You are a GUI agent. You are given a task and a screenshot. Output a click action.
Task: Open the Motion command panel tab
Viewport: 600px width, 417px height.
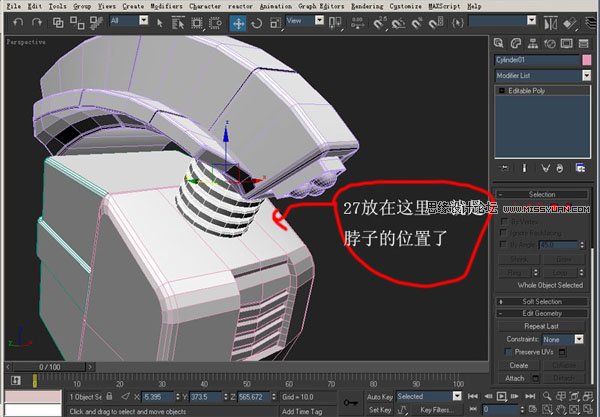tap(550, 43)
